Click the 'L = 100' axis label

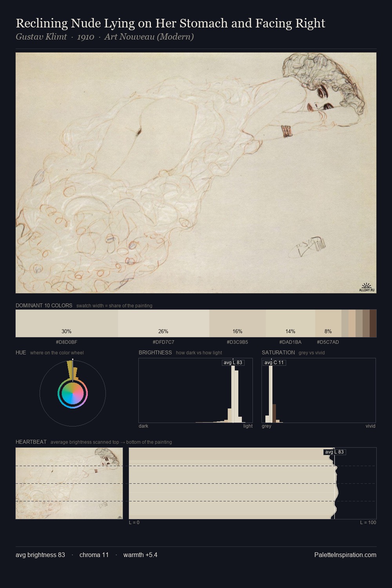[368, 523]
